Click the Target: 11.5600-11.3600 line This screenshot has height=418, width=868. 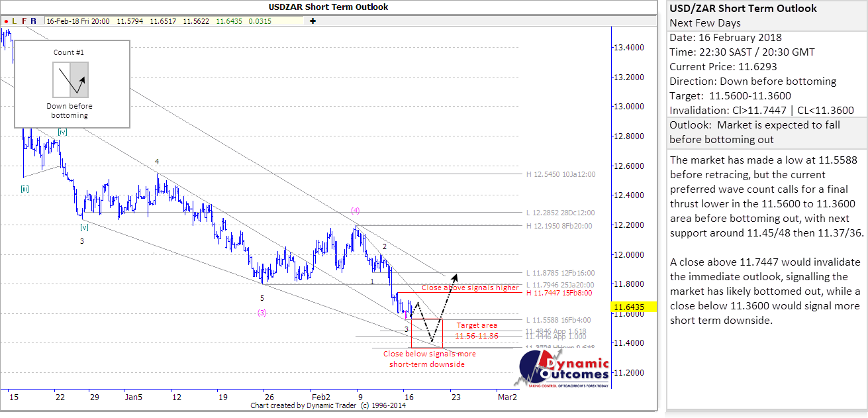pyautogui.click(x=730, y=96)
